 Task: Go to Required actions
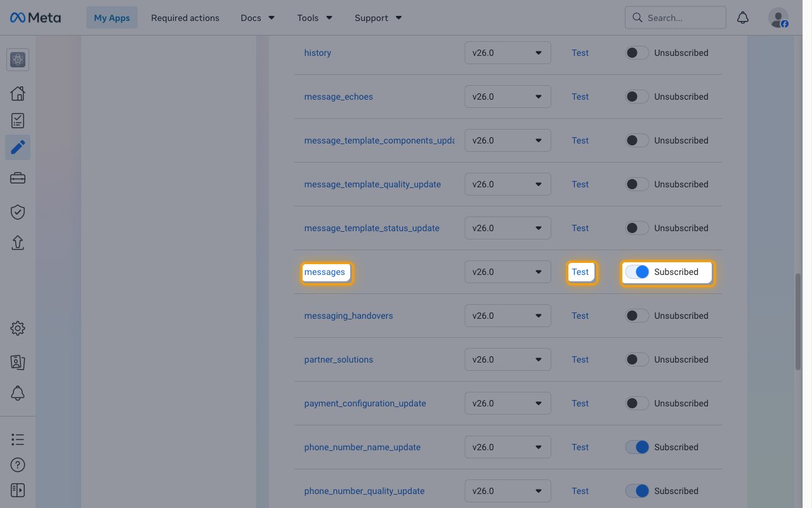point(185,18)
